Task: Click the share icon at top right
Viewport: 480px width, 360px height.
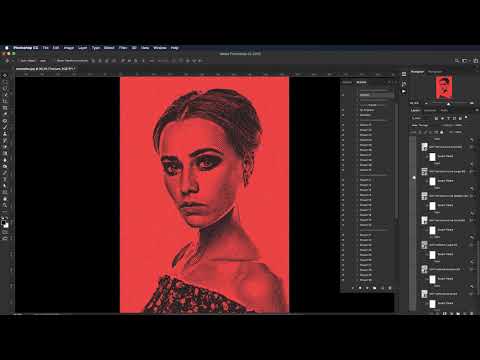Action: point(475,61)
